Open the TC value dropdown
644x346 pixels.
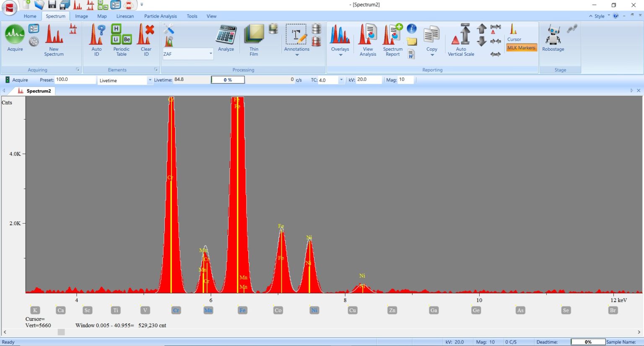click(341, 80)
